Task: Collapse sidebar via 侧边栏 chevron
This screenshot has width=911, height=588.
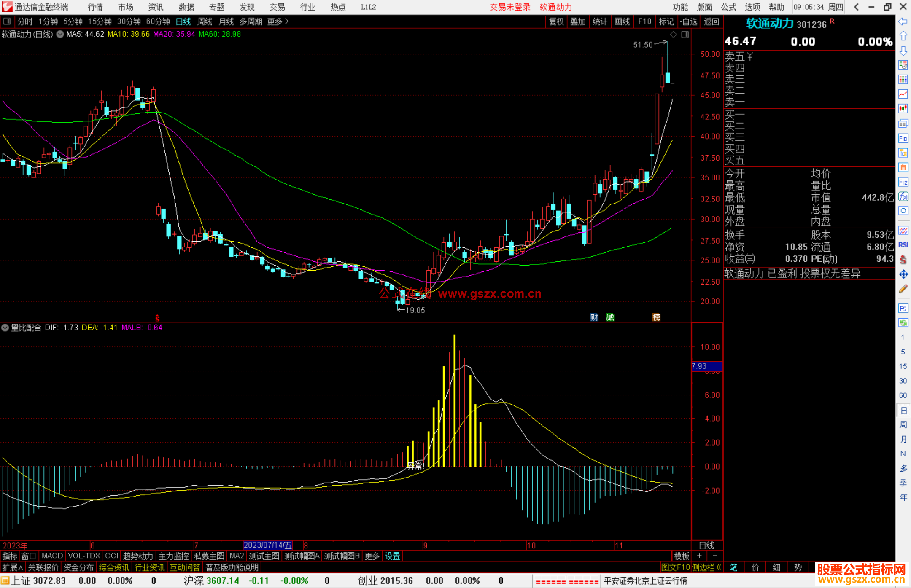Action: [719, 567]
